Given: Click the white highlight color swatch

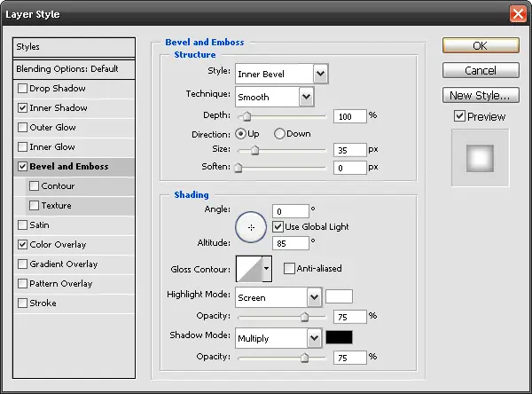Looking at the screenshot, I should point(339,296).
